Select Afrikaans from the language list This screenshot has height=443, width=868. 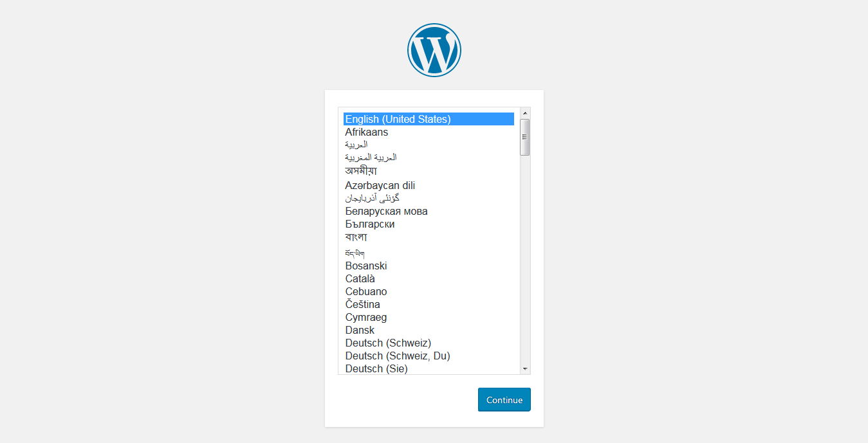pos(367,132)
